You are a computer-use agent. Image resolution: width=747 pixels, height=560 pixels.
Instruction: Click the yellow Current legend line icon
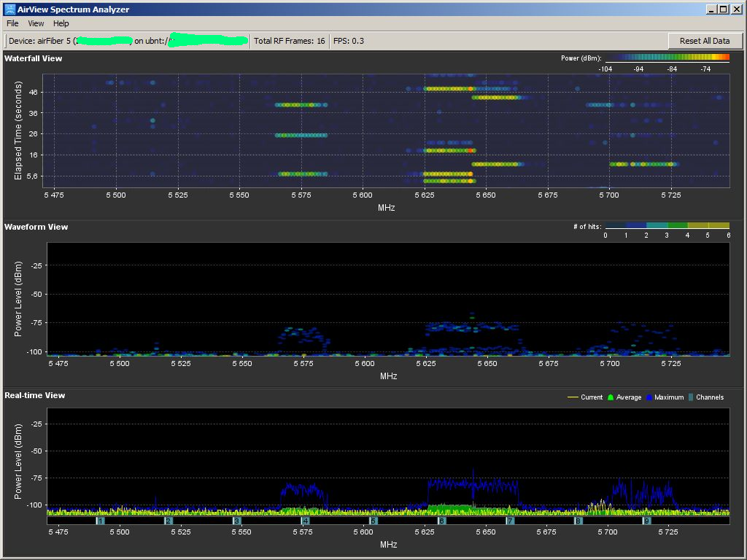pyautogui.click(x=573, y=397)
